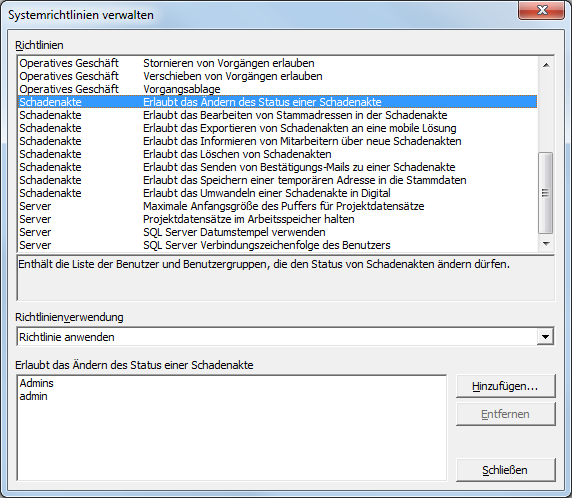Select the Admins group in user list
This screenshot has height=498, width=572.
click(x=36, y=383)
